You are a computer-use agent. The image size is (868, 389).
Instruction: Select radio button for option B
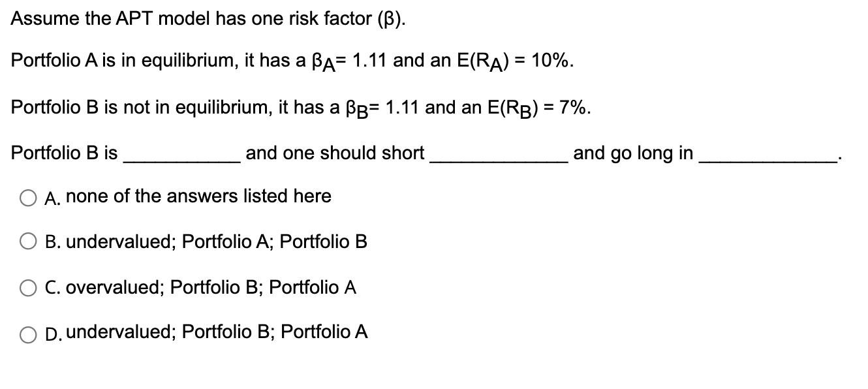point(27,241)
